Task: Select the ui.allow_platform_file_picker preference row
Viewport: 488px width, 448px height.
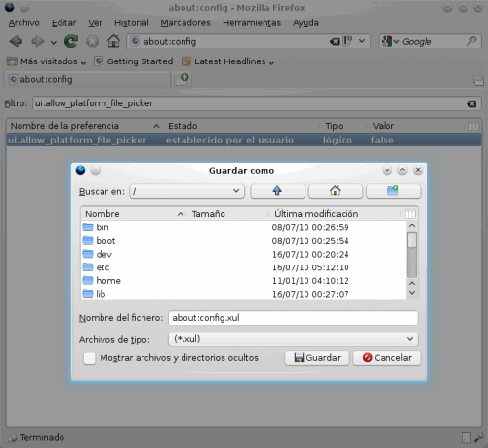Action: tap(243, 140)
